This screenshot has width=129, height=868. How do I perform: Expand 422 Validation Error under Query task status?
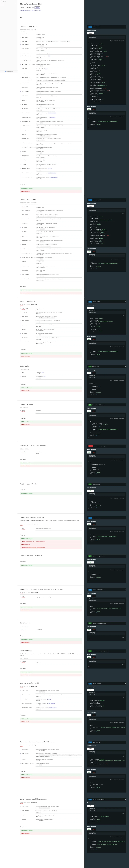pyautogui.click(x=51, y=425)
